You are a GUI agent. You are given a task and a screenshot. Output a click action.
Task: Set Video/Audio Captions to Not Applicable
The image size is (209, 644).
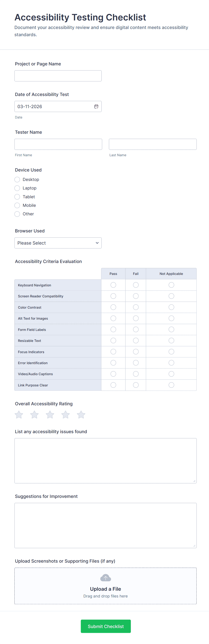coord(171,374)
